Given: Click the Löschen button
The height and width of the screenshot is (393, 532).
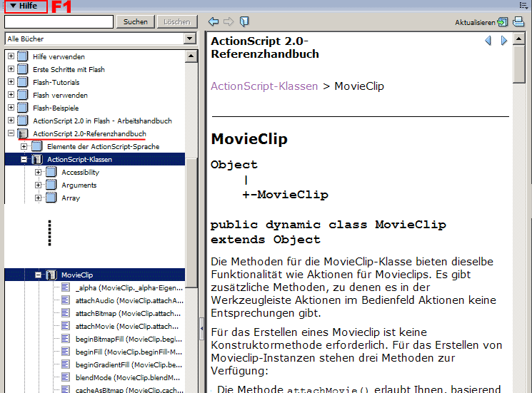Looking at the screenshot, I should (x=177, y=21).
